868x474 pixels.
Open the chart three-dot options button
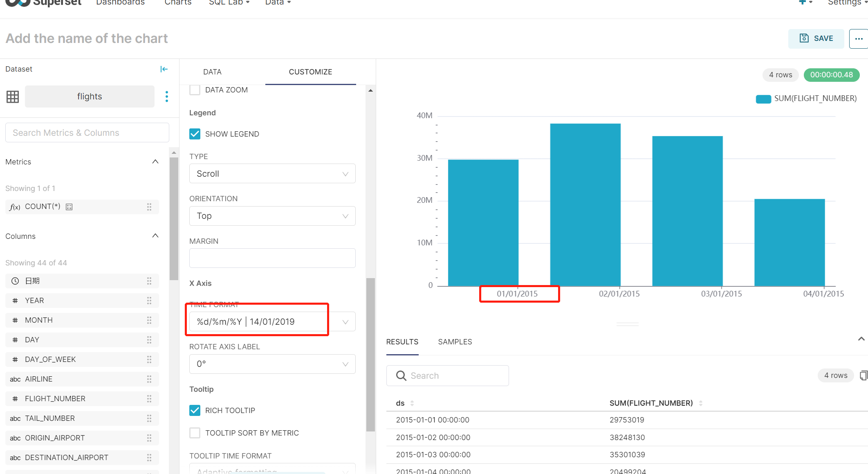pos(858,39)
